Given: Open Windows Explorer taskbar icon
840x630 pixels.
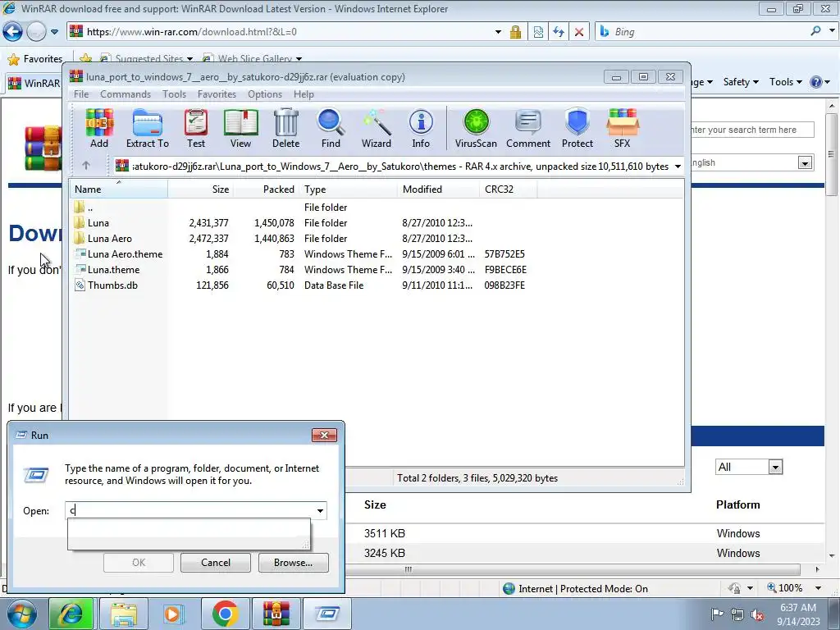Looking at the screenshot, I should [124, 614].
